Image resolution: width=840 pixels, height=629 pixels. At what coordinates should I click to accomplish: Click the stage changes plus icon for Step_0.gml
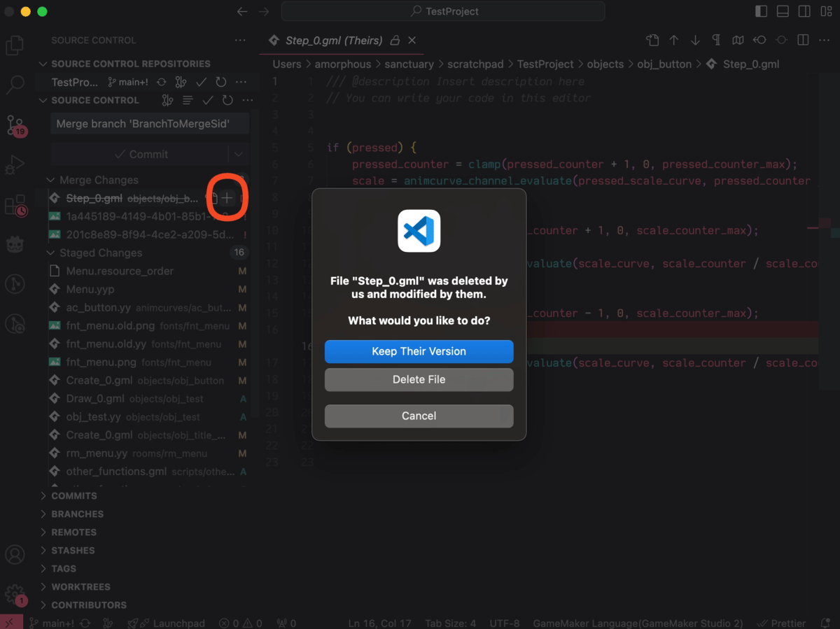[227, 199]
